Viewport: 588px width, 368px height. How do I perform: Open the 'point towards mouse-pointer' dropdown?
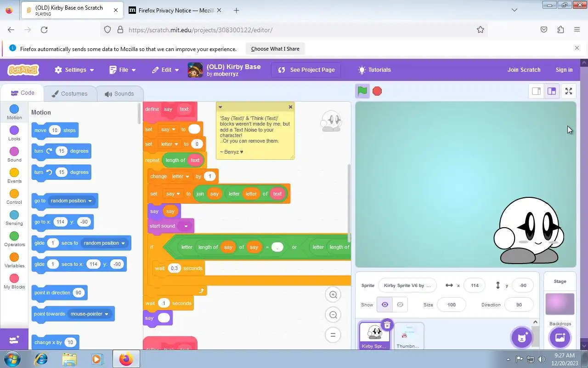90,314
